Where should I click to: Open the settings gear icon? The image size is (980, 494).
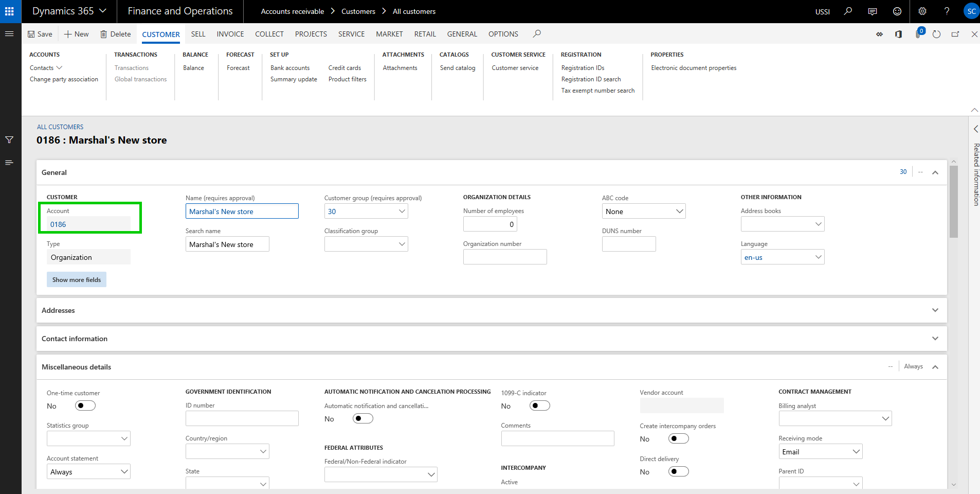point(922,11)
